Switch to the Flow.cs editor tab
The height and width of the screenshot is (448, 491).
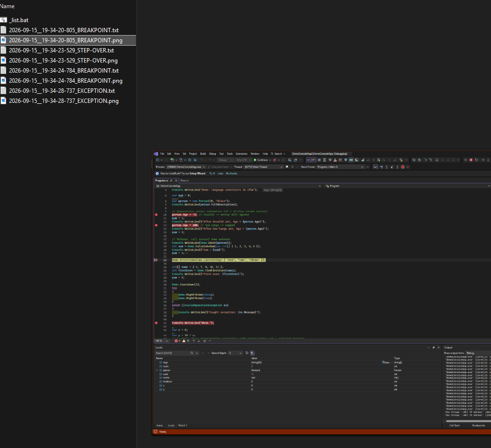184,180
